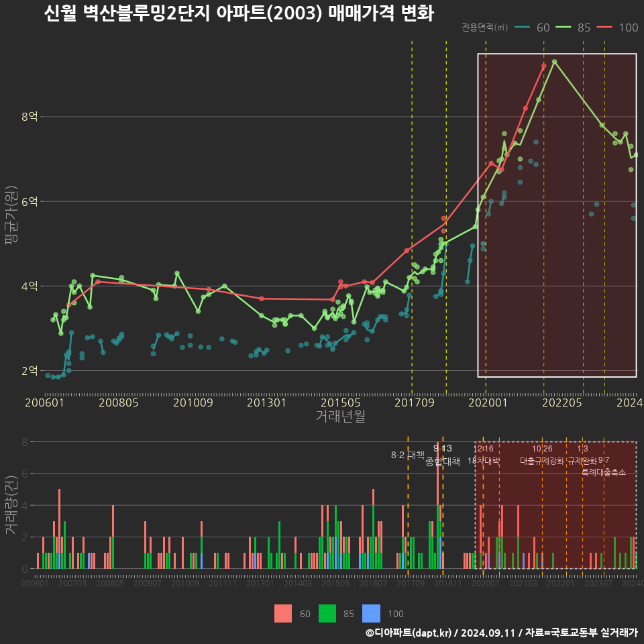Click the '전용면적(㎡)' legend label
Image resolution: width=644 pixels, height=644 pixels.
tap(484, 28)
